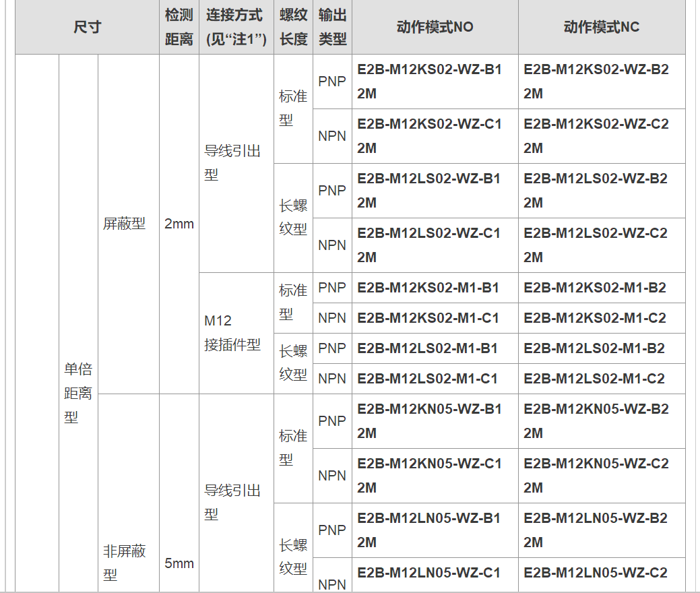This screenshot has height=593, width=700.
Task: Click model E2B-M12LS02-M1-B1
Action: point(435,348)
